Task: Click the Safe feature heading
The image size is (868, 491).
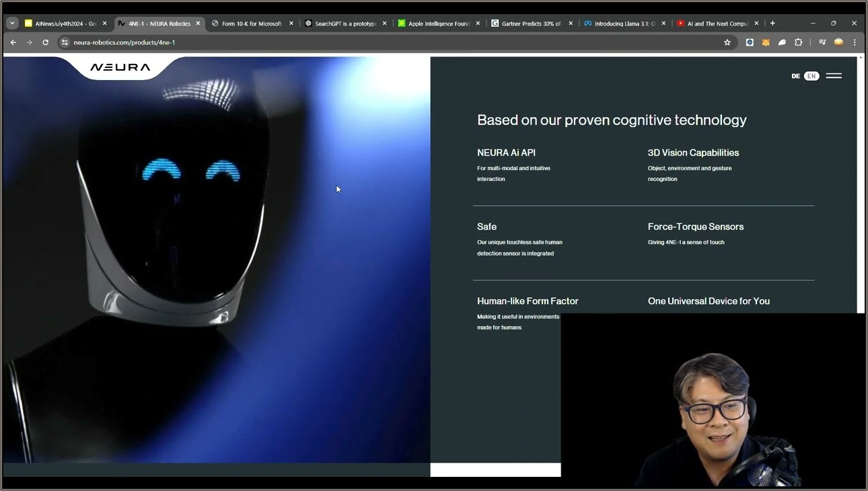Action: [x=486, y=227]
